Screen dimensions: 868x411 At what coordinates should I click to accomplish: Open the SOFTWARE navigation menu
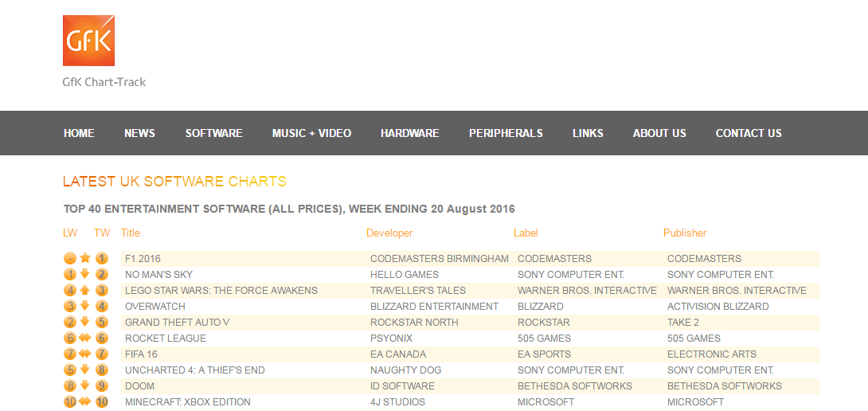[x=213, y=133]
